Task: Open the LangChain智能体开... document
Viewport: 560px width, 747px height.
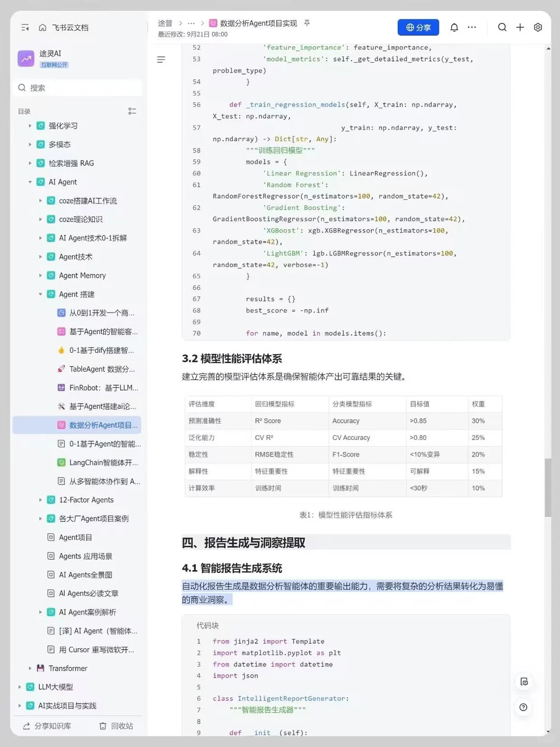Action: [103, 463]
